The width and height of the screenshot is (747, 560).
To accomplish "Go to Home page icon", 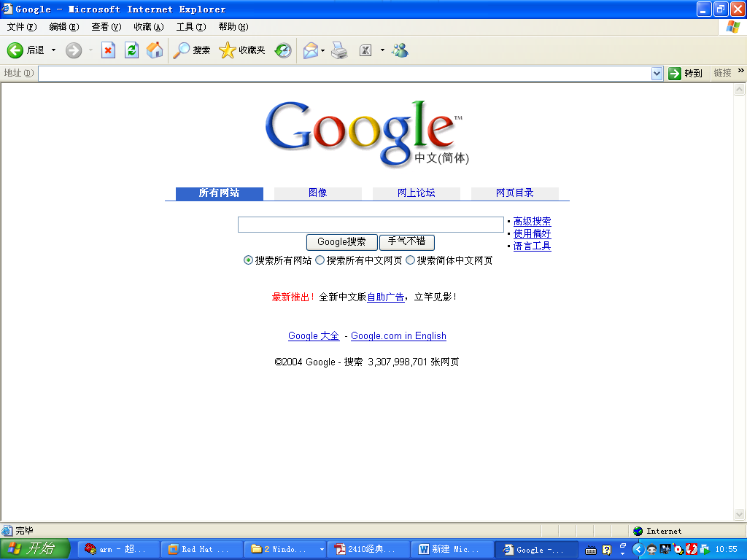I will pyautogui.click(x=155, y=50).
